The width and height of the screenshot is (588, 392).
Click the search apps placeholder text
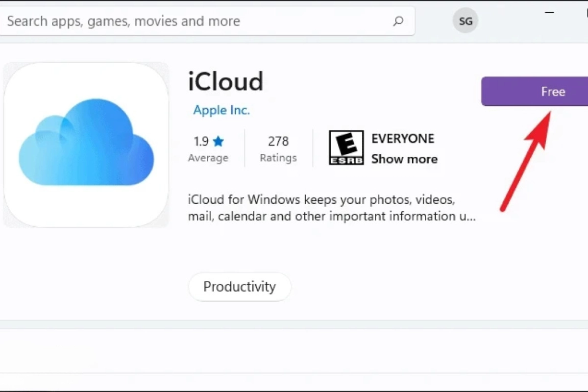pyautogui.click(x=122, y=21)
